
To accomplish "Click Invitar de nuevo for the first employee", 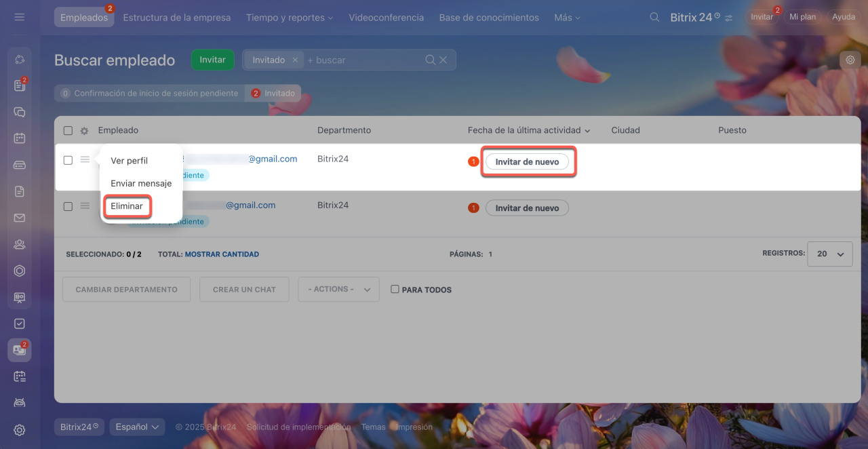I will (527, 162).
